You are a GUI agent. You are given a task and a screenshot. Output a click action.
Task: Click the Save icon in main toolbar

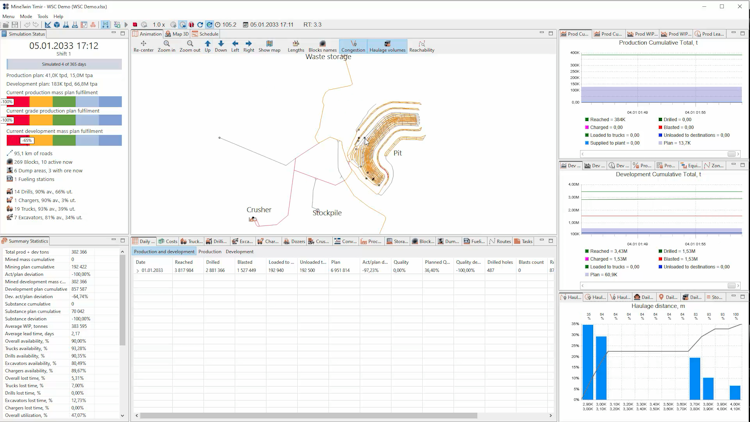tap(15, 24)
